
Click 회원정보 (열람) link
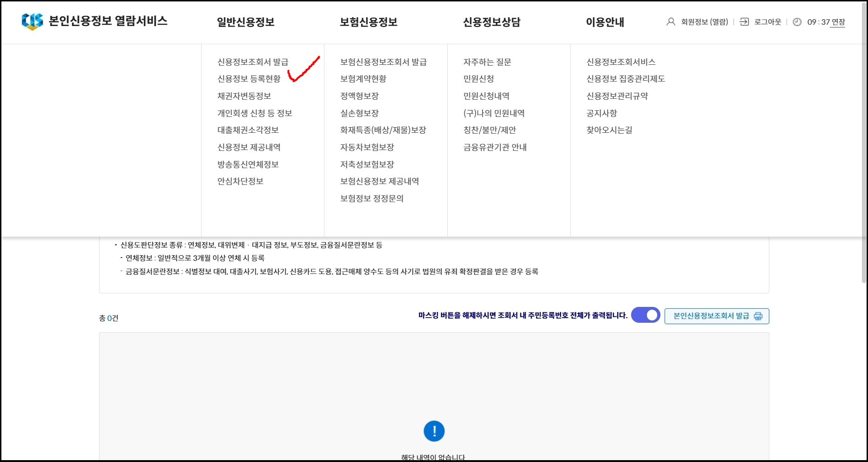[x=705, y=22]
